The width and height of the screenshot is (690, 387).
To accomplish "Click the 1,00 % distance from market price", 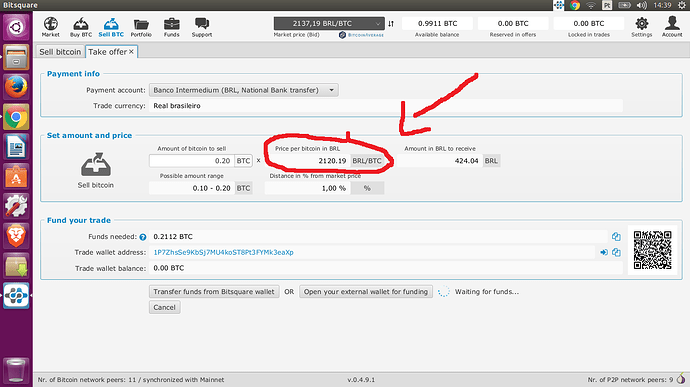I will click(x=308, y=188).
